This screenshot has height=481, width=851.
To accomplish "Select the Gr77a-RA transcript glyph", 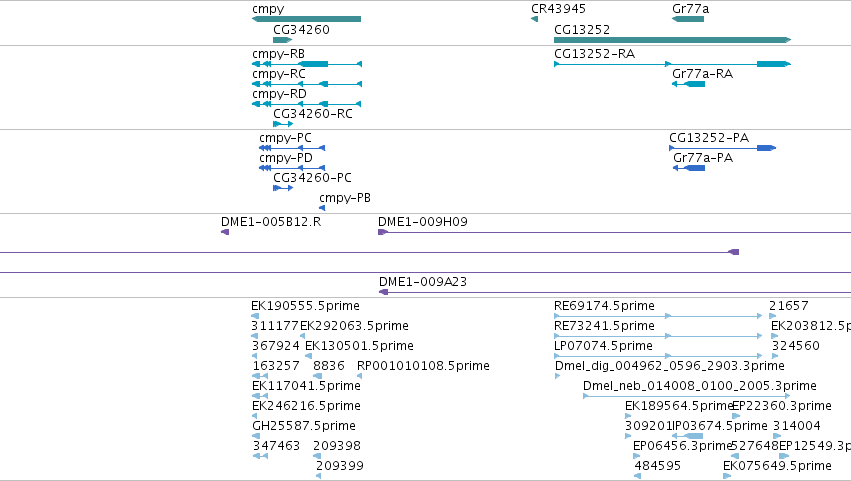I will coord(688,84).
